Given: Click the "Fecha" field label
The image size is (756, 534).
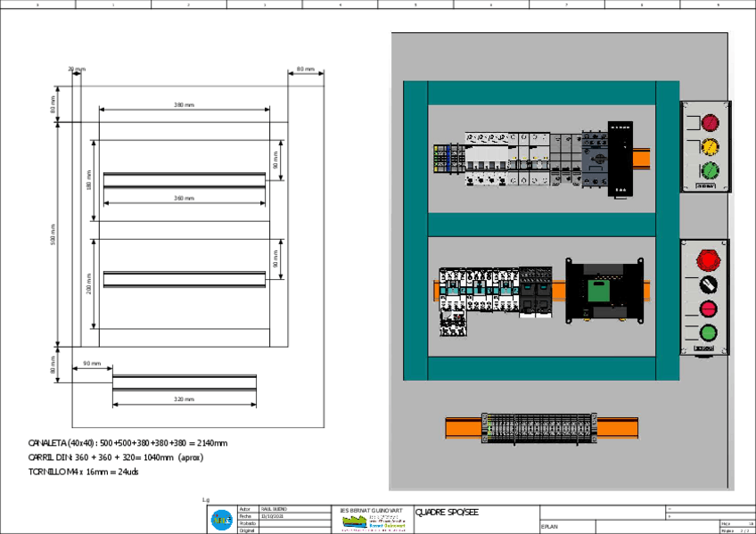Looking at the screenshot, I should 245,516.
